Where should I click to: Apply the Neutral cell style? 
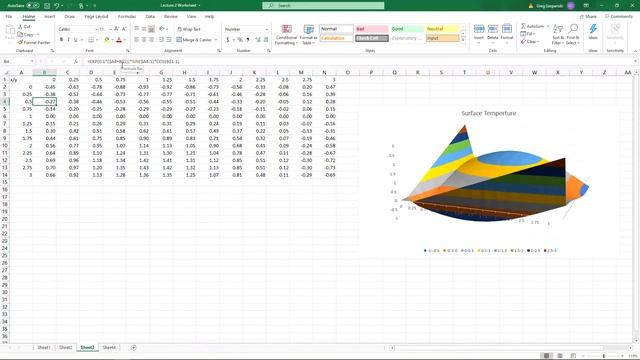pos(442,29)
